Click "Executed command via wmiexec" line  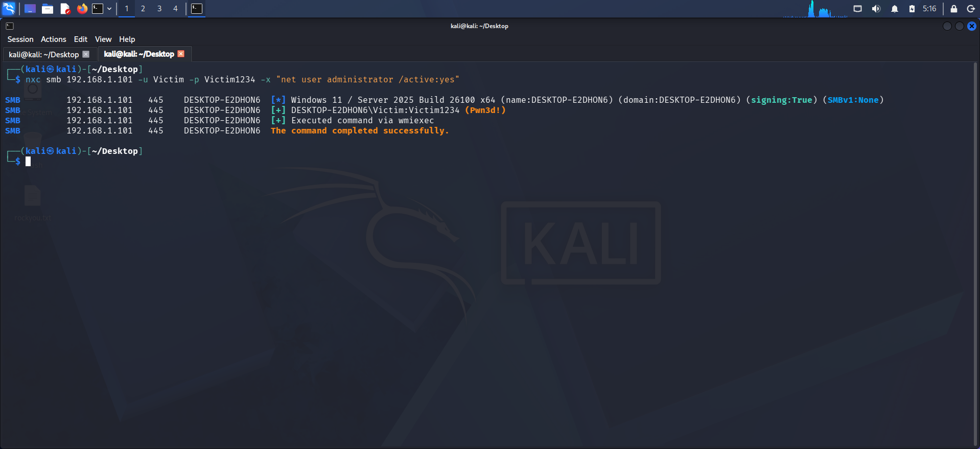[363, 121]
